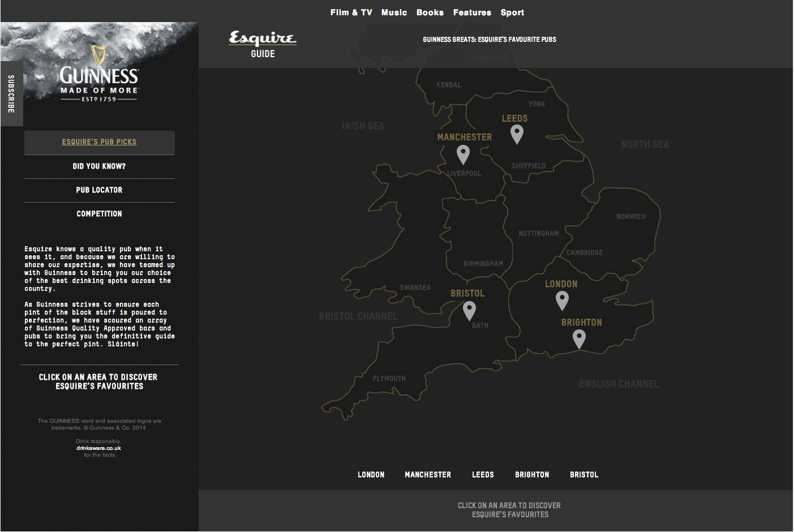The image size is (794, 532).
Task: Click the LEEDS label on the map
Action: (514, 118)
